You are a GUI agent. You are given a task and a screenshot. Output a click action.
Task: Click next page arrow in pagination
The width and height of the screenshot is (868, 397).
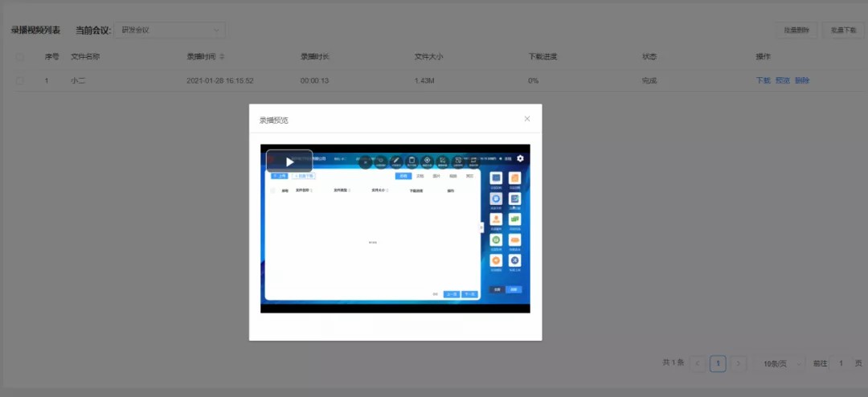(739, 363)
